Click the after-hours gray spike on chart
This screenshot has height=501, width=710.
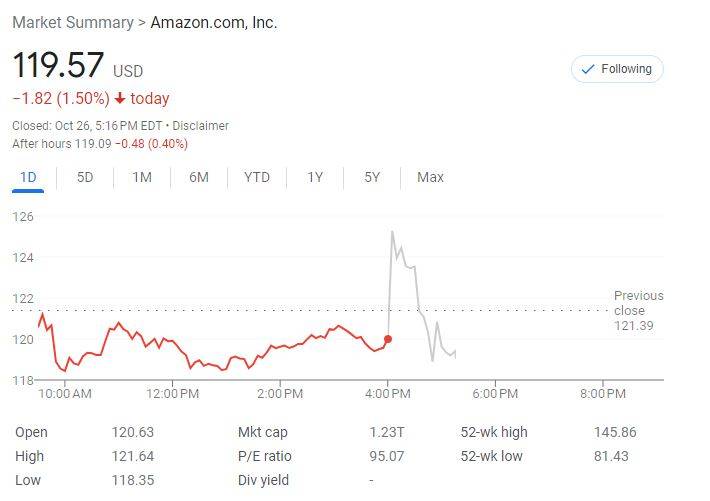pos(392,233)
